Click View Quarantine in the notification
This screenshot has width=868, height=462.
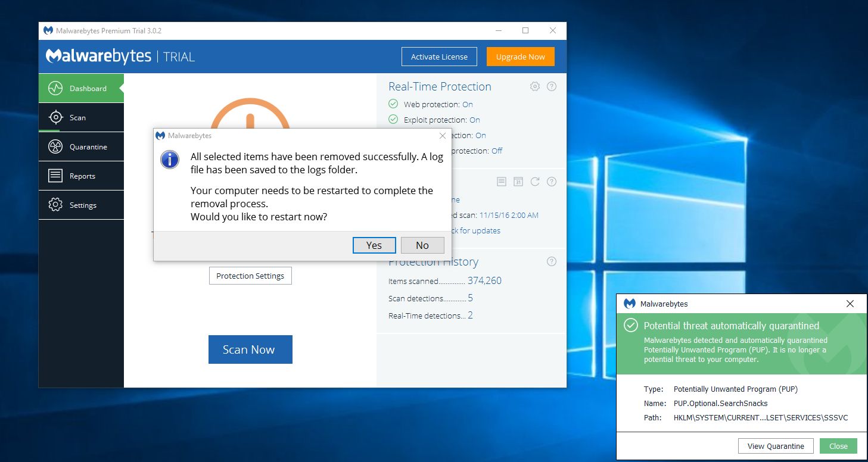click(776, 446)
